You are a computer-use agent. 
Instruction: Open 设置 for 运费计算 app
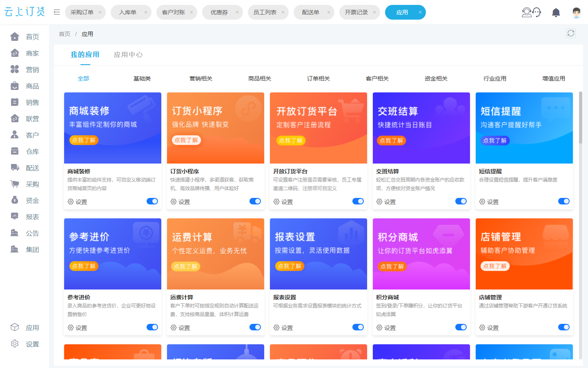(180, 328)
